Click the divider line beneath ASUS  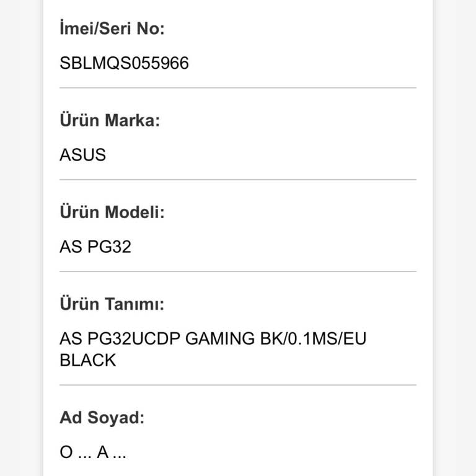(238, 180)
